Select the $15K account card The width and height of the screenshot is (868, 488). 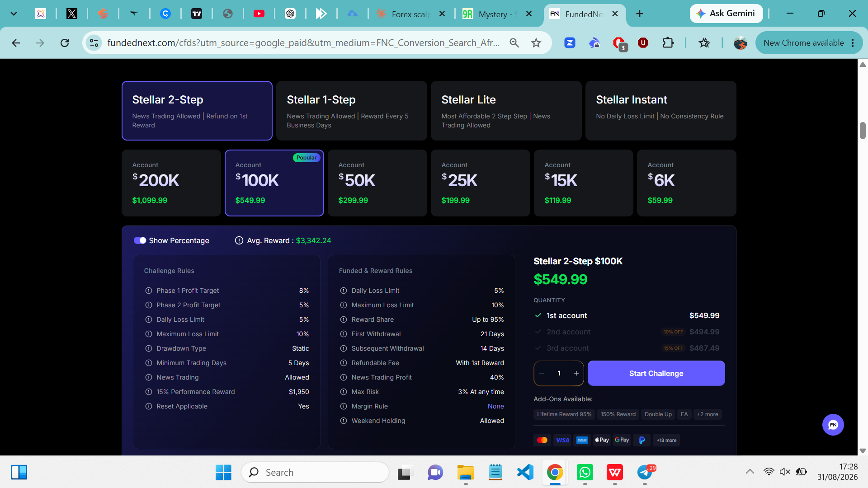tap(584, 183)
